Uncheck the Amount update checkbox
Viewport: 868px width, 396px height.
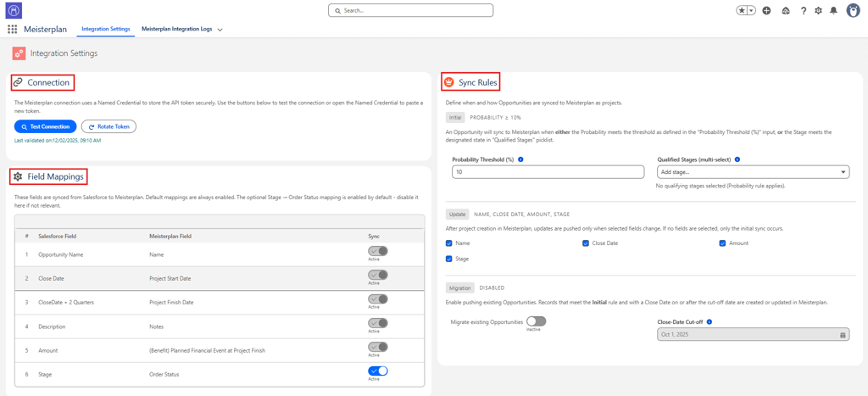[722, 243]
